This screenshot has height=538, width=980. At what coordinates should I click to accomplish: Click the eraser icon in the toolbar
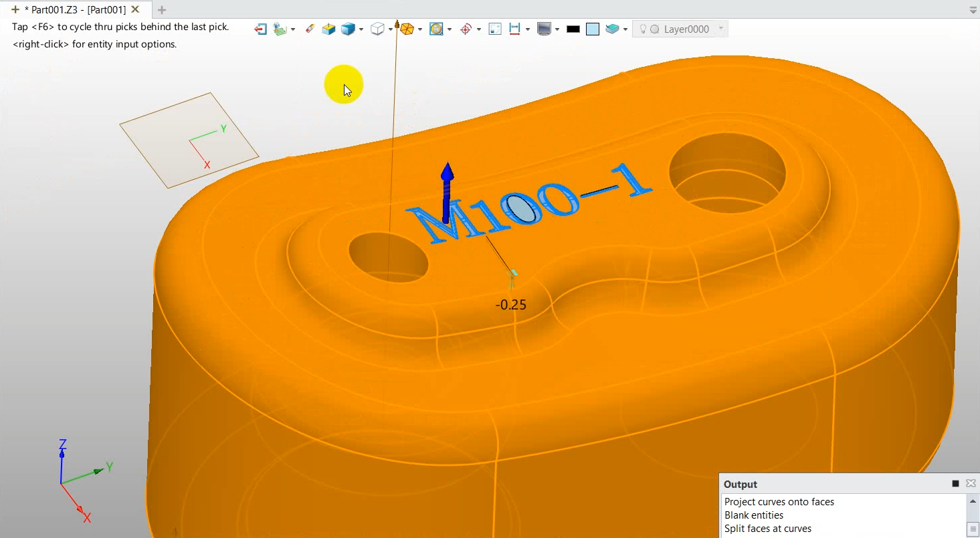[x=309, y=29]
